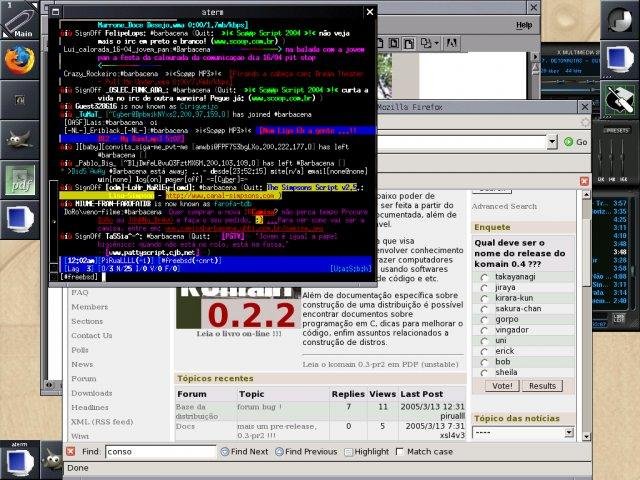The width and height of the screenshot is (640, 480).
Task: Open the Help menu in the PDF reader
Action: (524, 25)
